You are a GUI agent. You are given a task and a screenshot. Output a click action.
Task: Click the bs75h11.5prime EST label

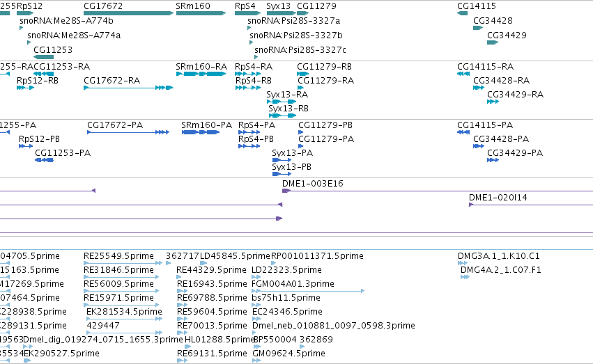point(286,298)
